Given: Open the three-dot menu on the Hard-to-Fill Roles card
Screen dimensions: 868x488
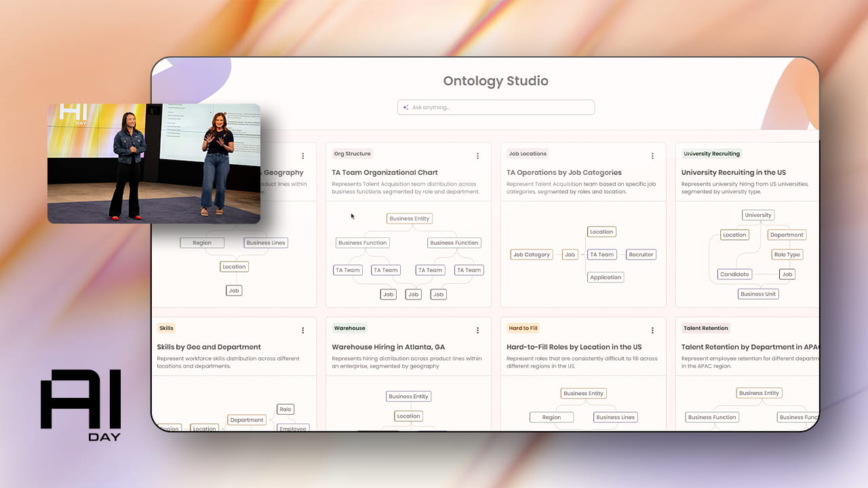Looking at the screenshot, I should (x=652, y=330).
